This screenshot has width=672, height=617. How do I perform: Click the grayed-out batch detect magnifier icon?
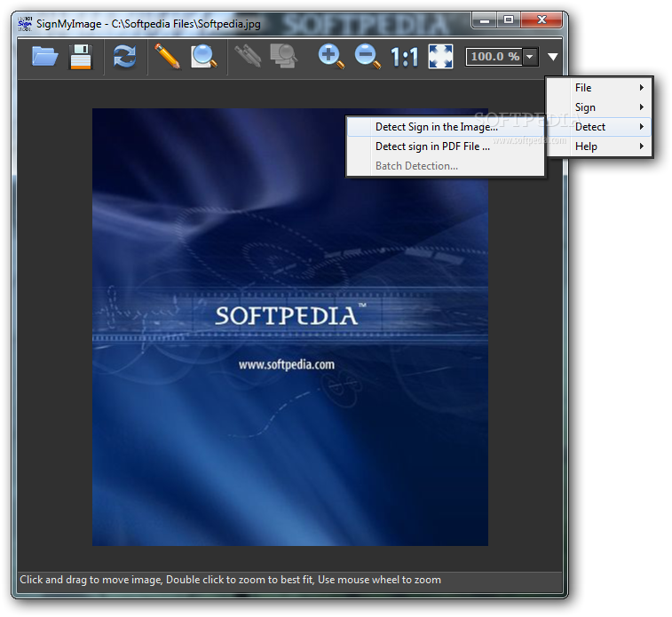(283, 56)
